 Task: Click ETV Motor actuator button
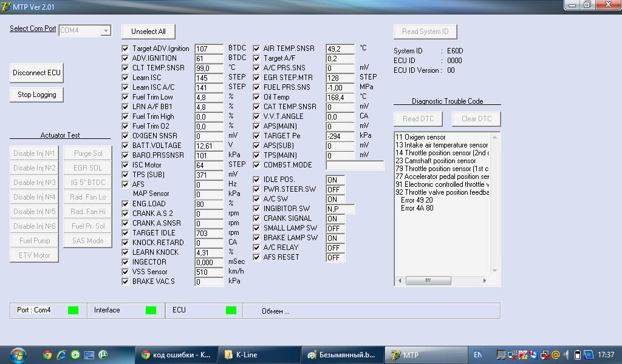pyautogui.click(x=35, y=255)
